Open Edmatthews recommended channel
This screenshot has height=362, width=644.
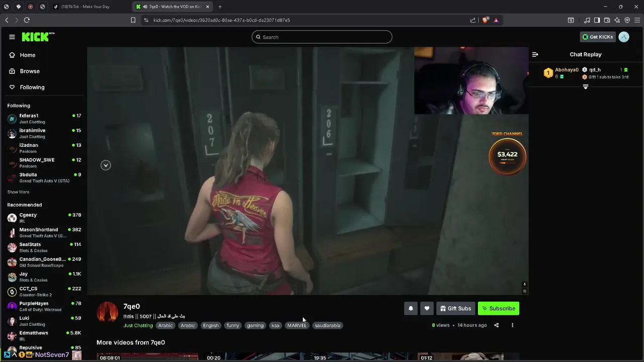[44, 336]
